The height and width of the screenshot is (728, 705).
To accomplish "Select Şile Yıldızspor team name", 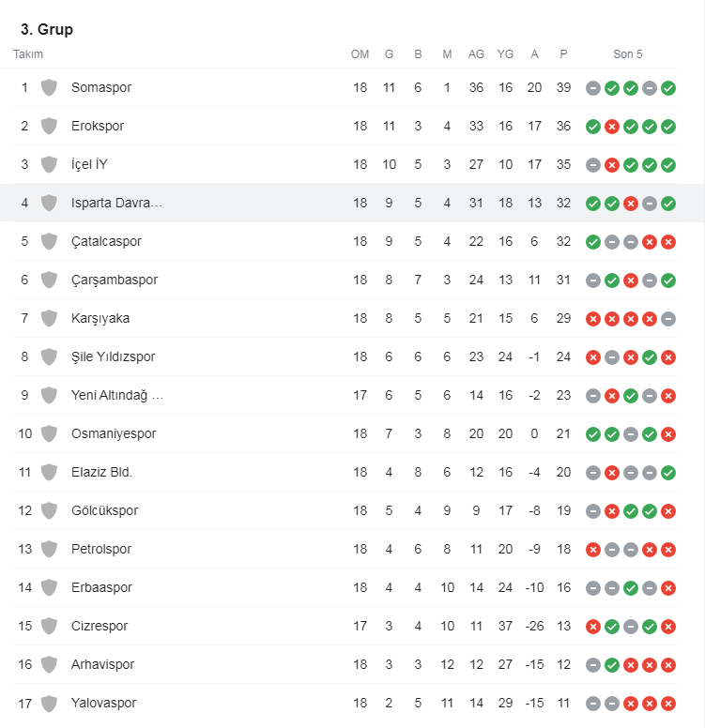I will click(x=113, y=356).
